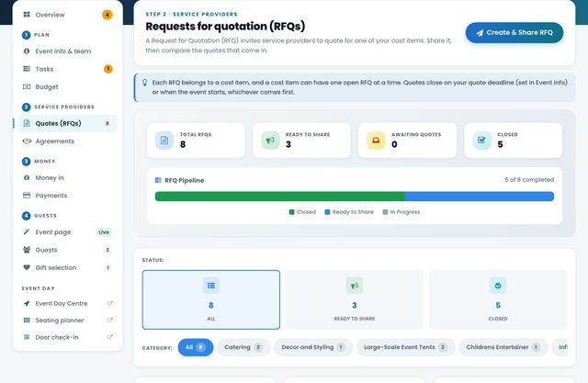Click the Closed checkmark stat icon
Viewport: 588px width, 383px height.
(481, 141)
